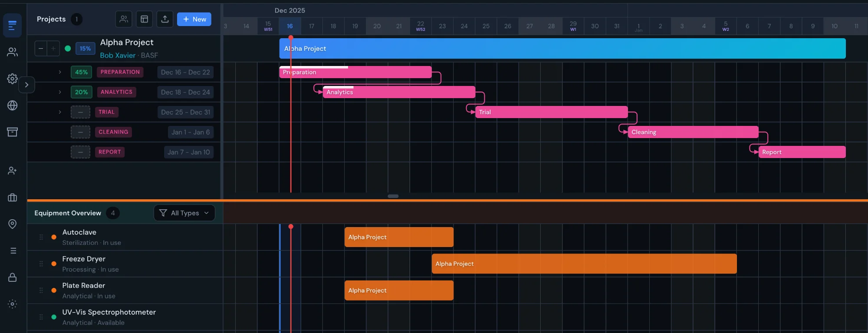Viewport: 868px width, 333px height.
Task: Open the people section in sidebar
Action: [x=12, y=52]
